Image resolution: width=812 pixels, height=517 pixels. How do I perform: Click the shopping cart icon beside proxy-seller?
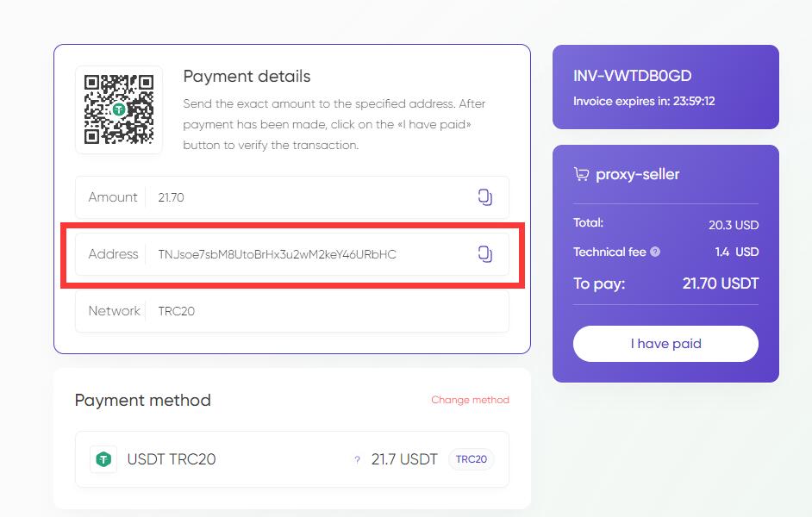click(x=580, y=173)
